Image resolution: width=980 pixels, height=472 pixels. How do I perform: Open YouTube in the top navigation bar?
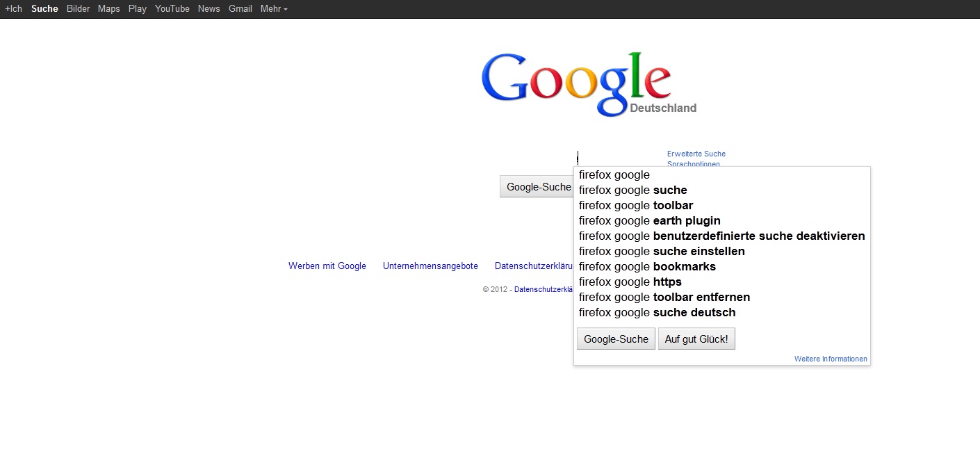(x=172, y=9)
